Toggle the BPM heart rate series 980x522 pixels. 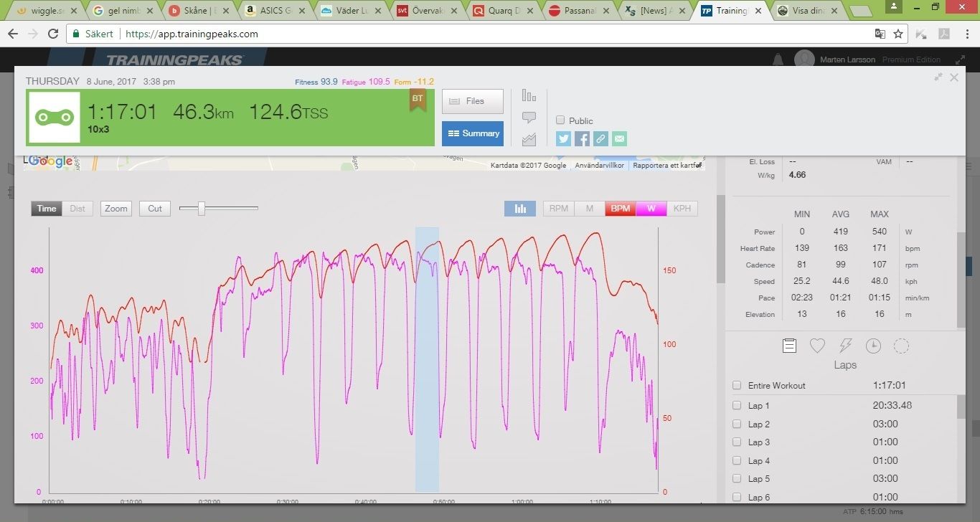click(x=621, y=209)
